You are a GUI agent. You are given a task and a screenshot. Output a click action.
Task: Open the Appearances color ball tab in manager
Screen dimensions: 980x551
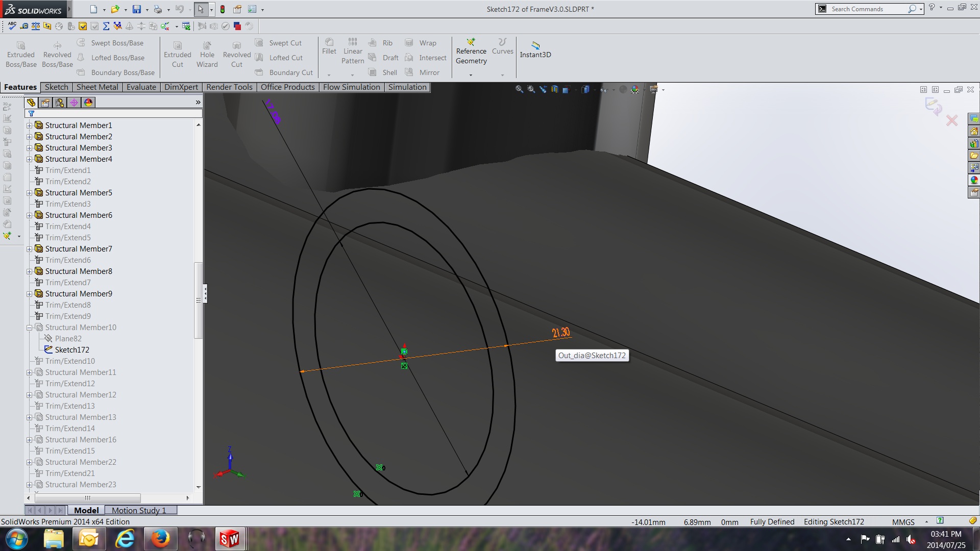pyautogui.click(x=88, y=103)
